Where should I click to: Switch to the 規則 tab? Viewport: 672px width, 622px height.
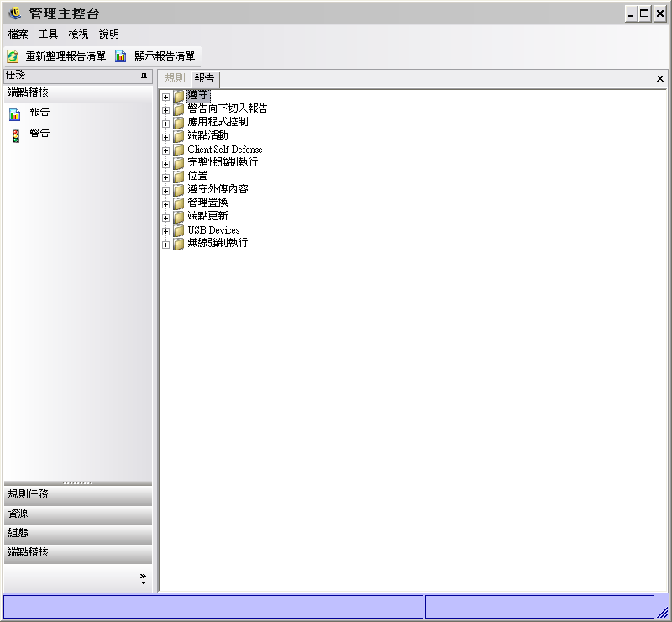[x=175, y=78]
